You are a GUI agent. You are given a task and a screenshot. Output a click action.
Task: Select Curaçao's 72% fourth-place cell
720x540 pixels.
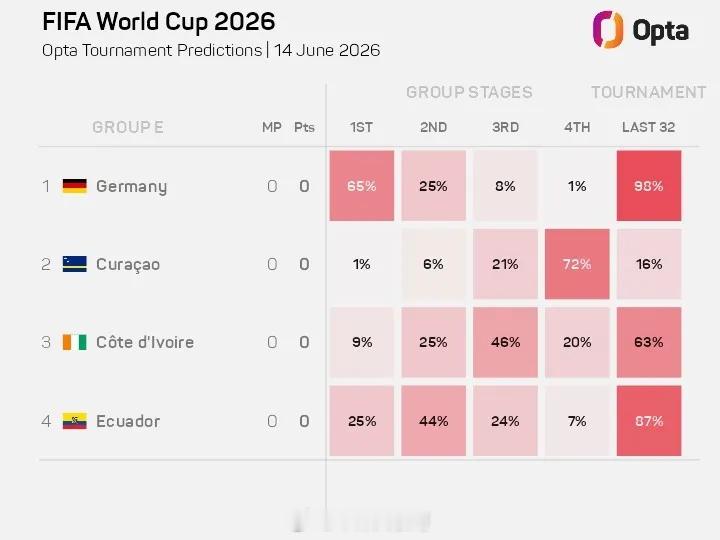click(x=577, y=264)
